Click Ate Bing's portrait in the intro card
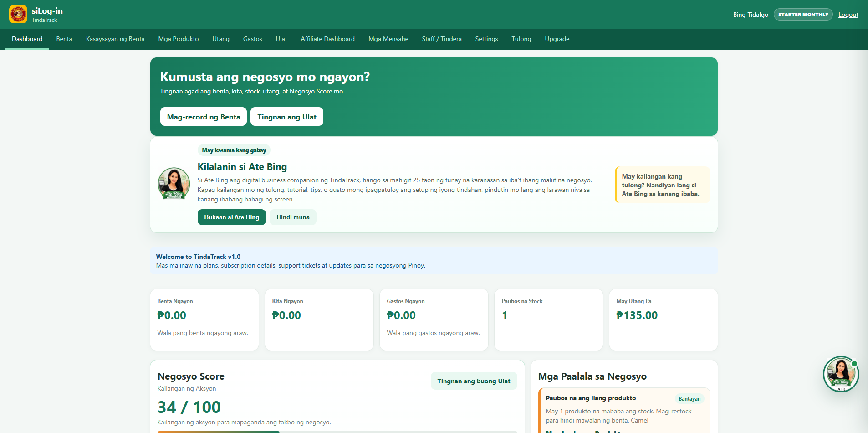 (174, 184)
